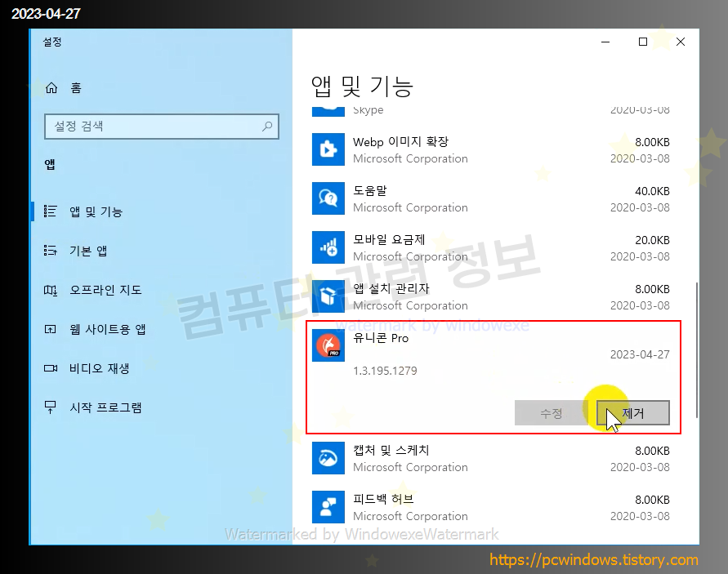This screenshot has width=728, height=574.
Task: Select the 피드백 허브 app name
Action: coord(383,500)
